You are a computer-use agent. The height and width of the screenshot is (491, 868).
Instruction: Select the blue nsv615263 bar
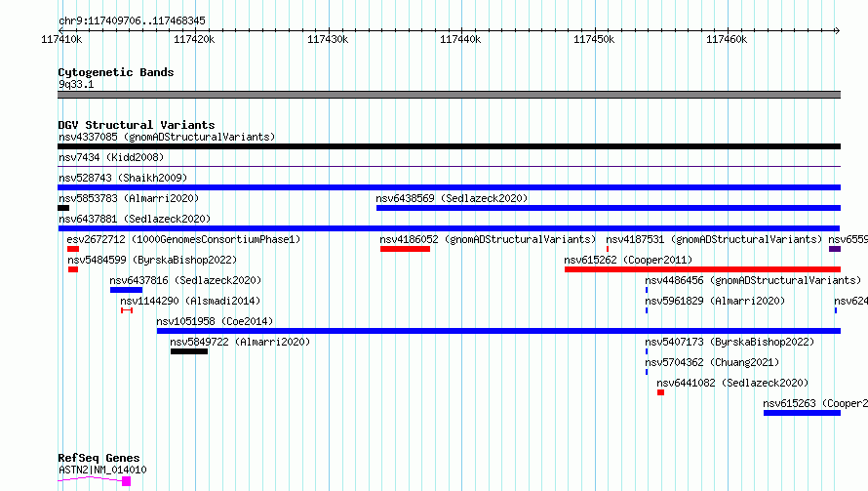[x=802, y=413]
